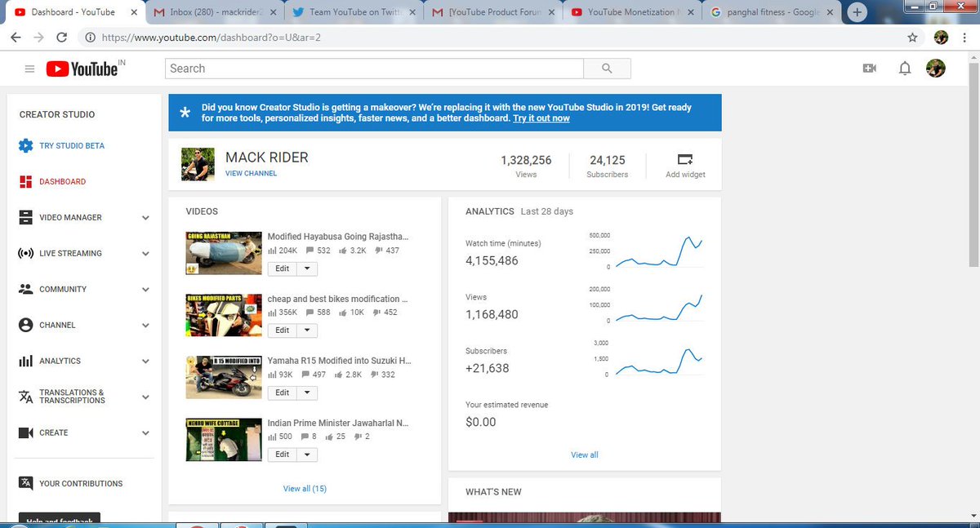Expand the Analytics section
The width and height of the screenshot is (980, 528).
coord(145,362)
